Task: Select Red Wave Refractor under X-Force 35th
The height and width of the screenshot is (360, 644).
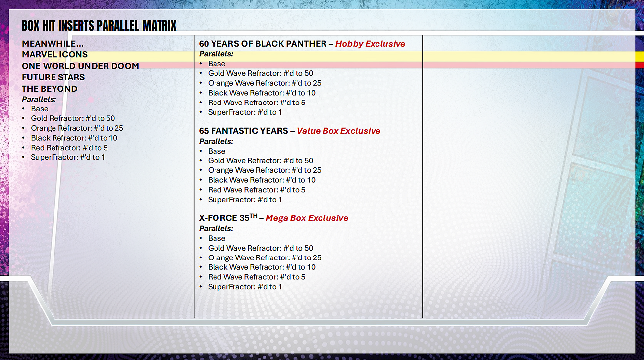Action: tap(257, 277)
